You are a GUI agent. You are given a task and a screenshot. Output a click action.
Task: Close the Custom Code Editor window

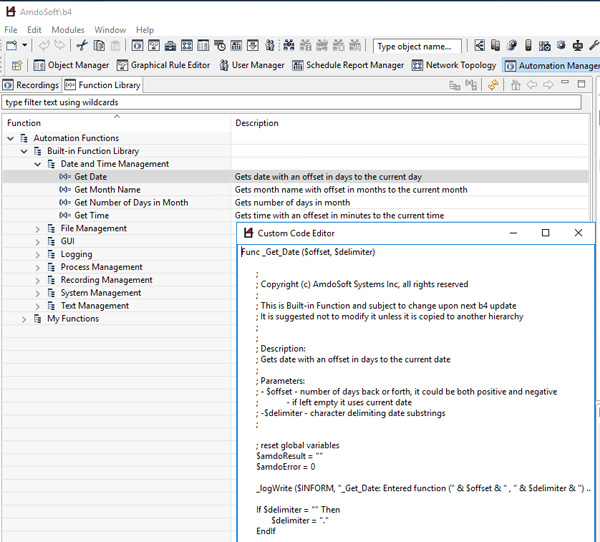click(x=578, y=233)
